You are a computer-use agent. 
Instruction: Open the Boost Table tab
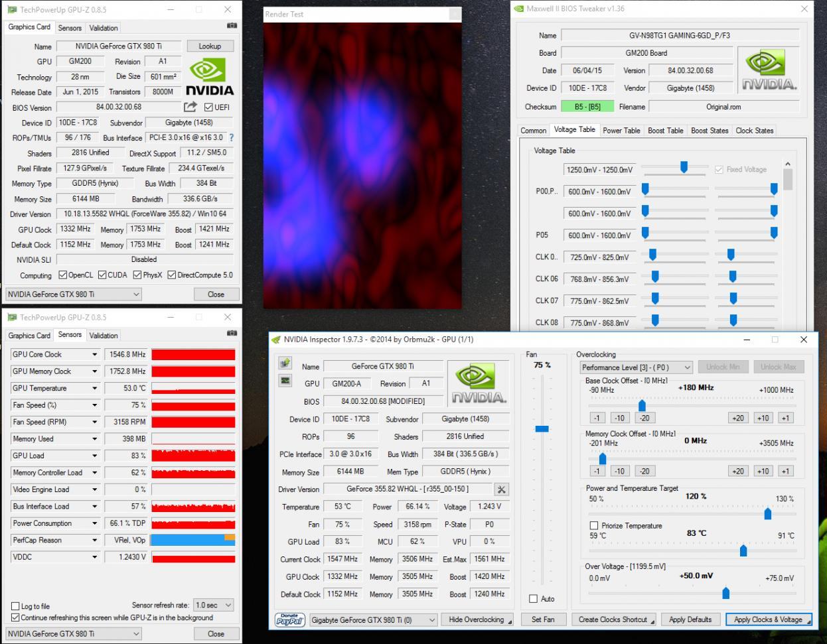click(666, 131)
